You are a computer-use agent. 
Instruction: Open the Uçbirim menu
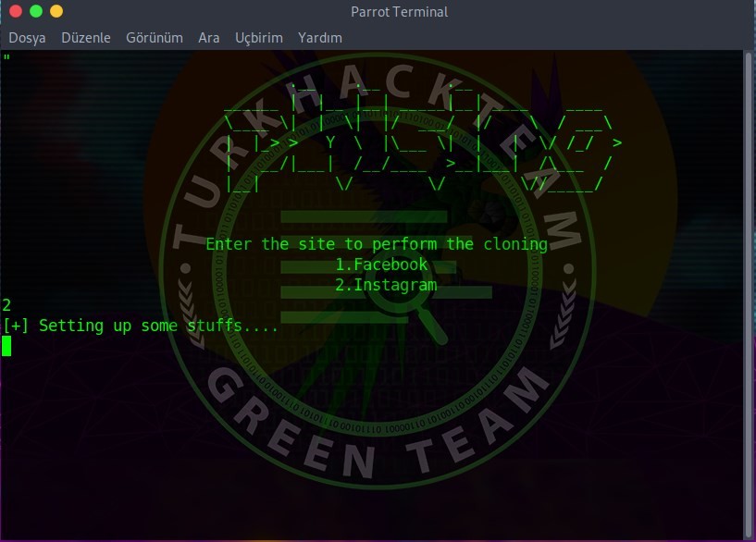[x=259, y=38]
